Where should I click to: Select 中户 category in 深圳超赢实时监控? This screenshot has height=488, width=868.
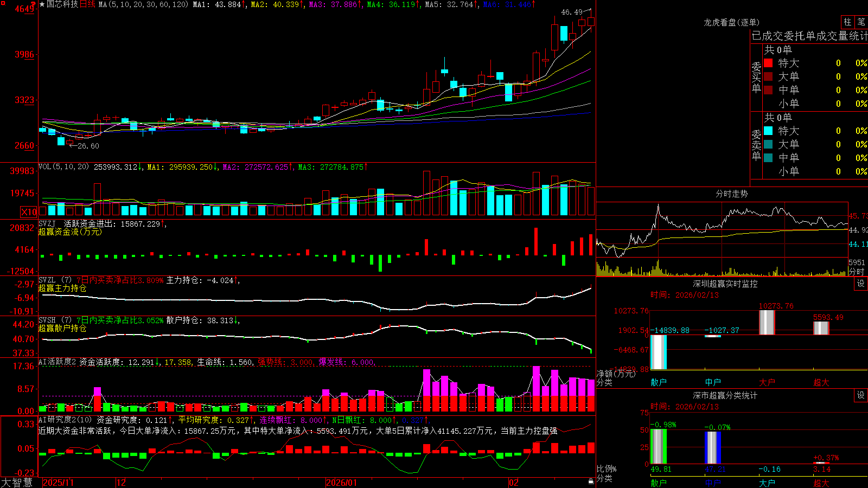pyautogui.click(x=713, y=382)
